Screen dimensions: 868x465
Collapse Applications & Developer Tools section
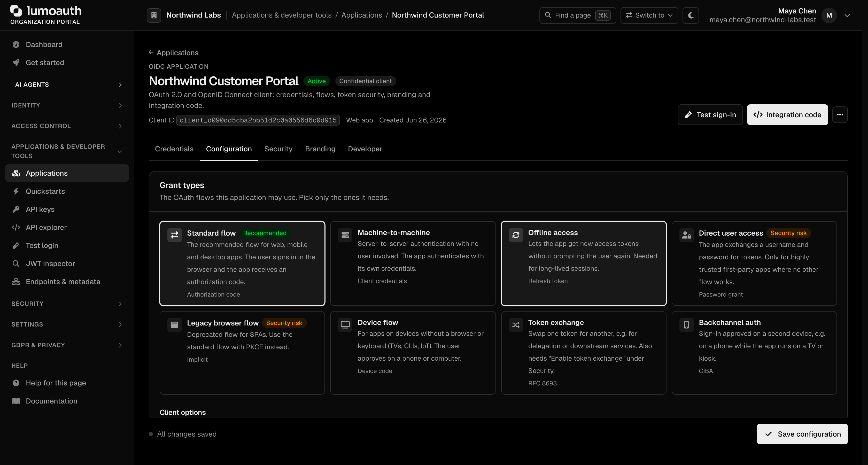coord(67,151)
